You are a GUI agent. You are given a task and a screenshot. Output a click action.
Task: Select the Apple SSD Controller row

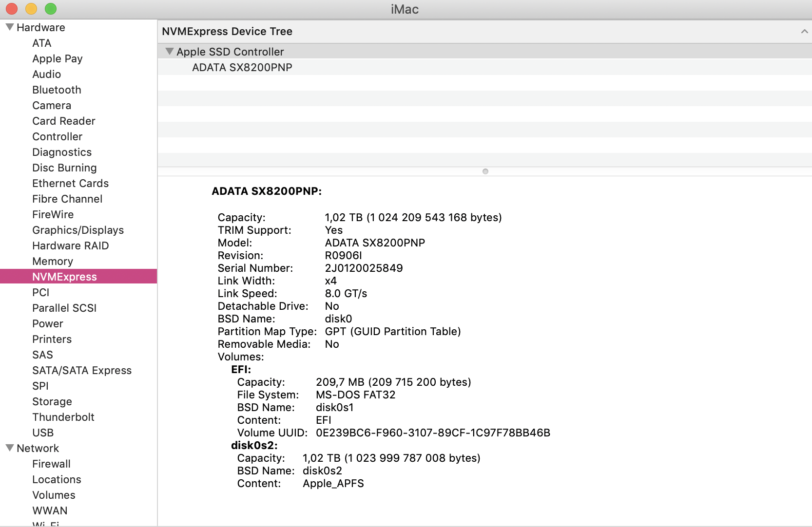click(484, 52)
